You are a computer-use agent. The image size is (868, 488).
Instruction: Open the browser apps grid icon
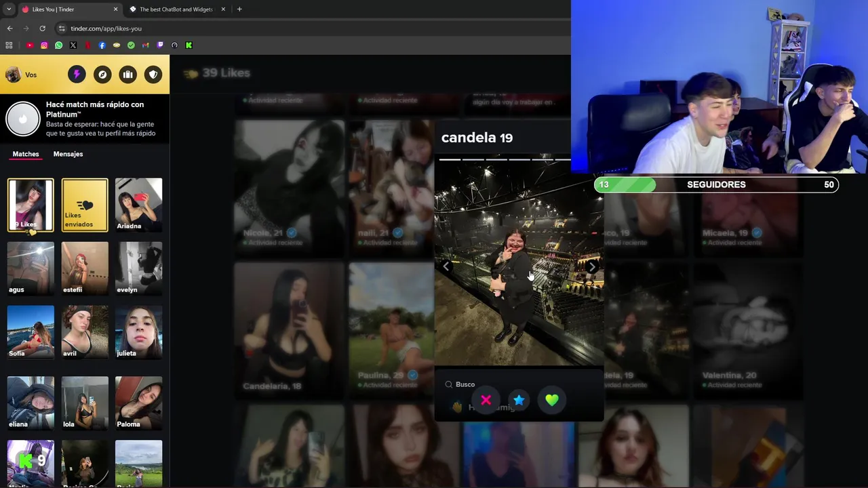click(x=9, y=45)
